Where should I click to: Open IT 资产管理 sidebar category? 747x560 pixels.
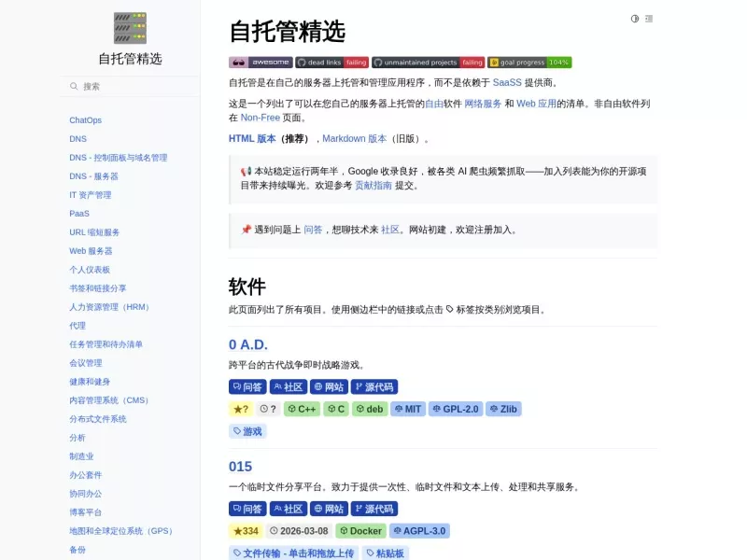pos(90,195)
